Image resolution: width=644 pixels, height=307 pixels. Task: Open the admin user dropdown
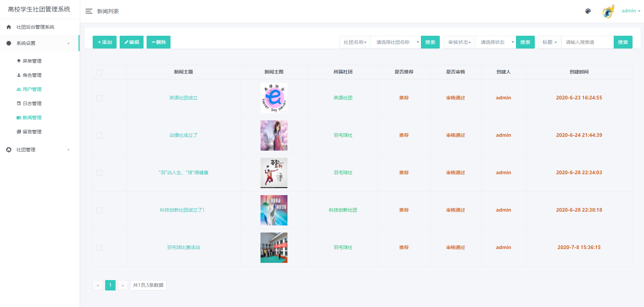click(x=631, y=11)
